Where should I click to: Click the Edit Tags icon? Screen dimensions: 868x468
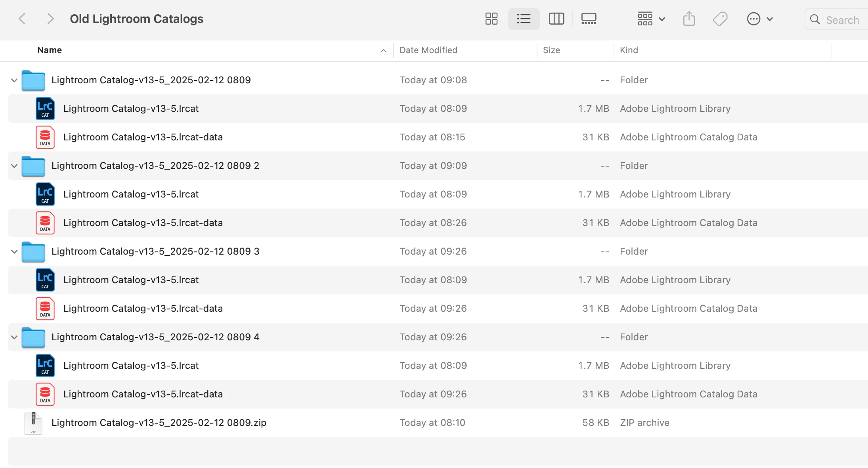coord(720,19)
